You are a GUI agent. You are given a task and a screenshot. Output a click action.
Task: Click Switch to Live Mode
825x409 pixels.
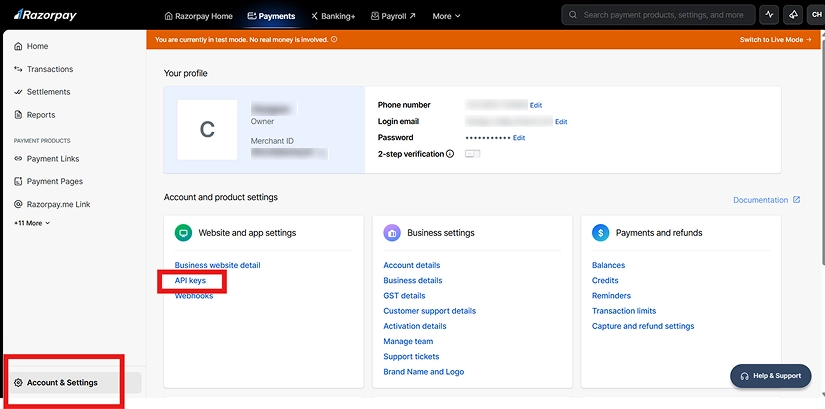pos(776,39)
